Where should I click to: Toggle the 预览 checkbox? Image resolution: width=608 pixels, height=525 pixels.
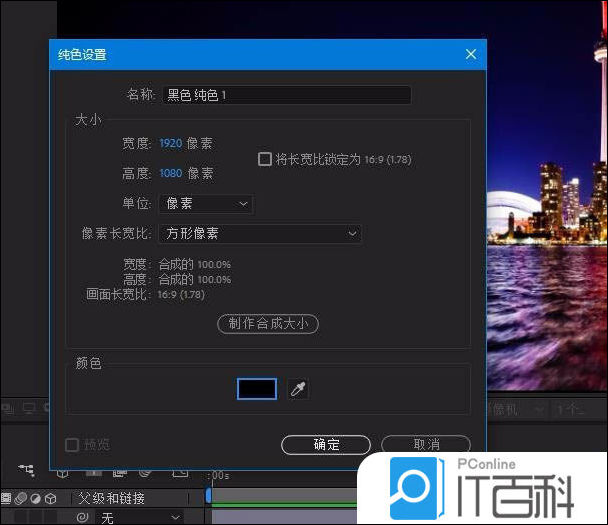click(x=72, y=445)
